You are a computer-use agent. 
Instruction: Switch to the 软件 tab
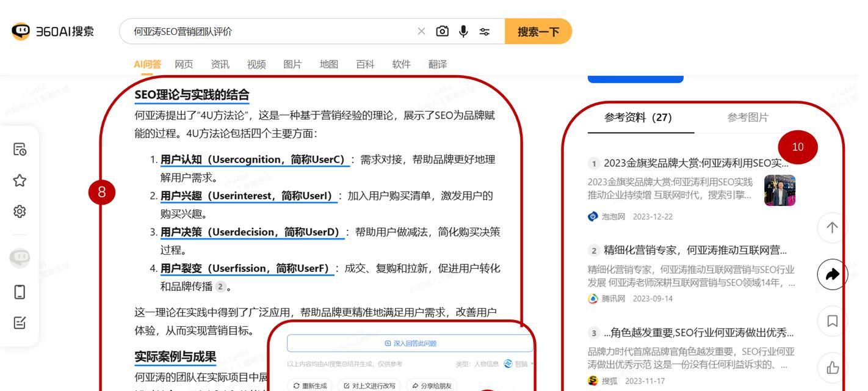402,64
